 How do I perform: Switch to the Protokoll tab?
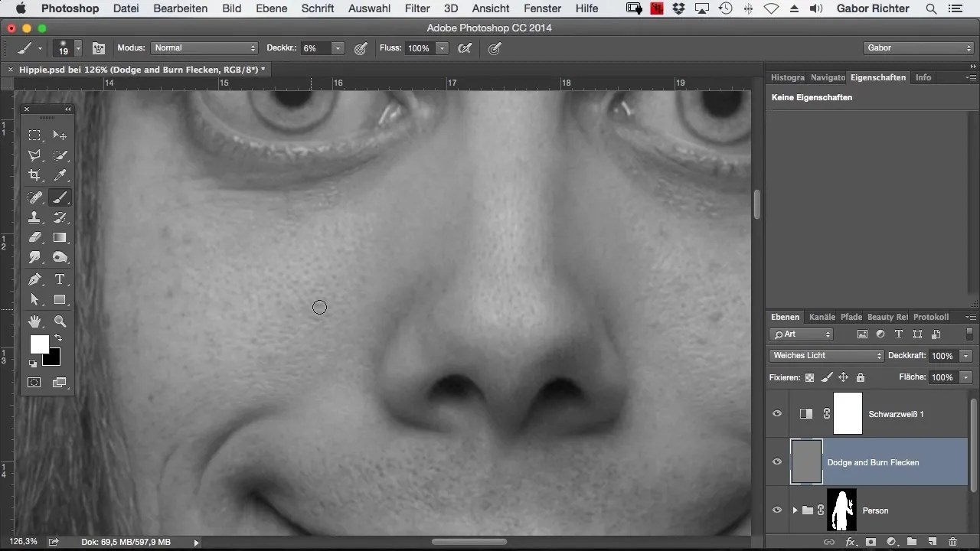point(931,317)
